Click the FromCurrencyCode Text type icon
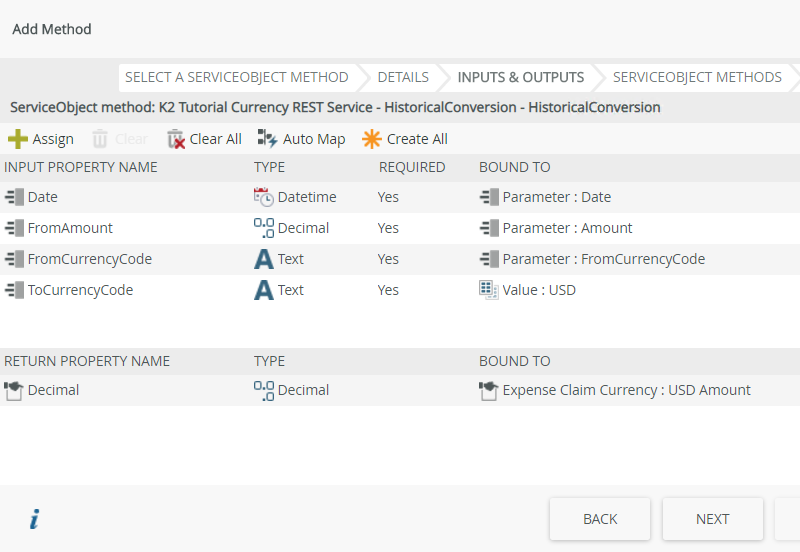 tap(263, 259)
